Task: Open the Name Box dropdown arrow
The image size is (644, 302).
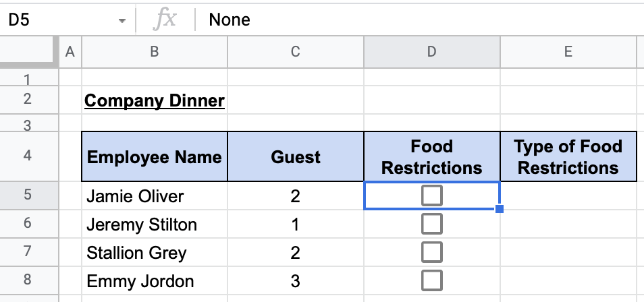Action: [x=122, y=20]
